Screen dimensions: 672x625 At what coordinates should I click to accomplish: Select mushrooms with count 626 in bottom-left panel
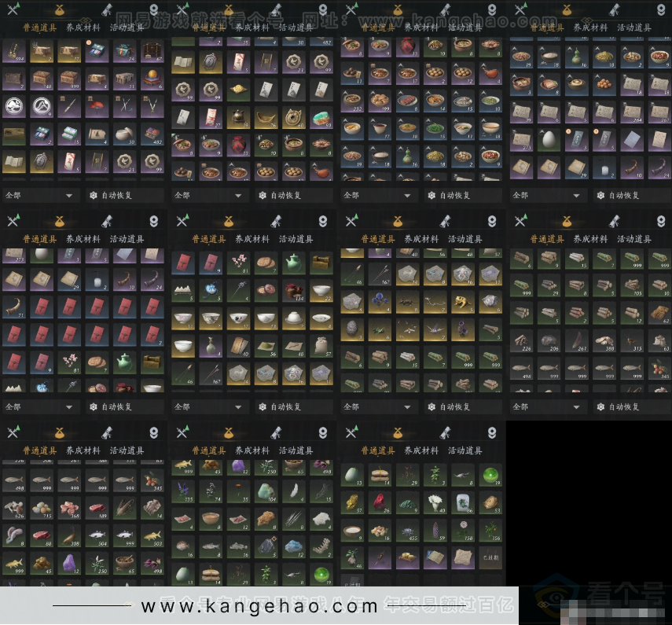click(x=14, y=509)
